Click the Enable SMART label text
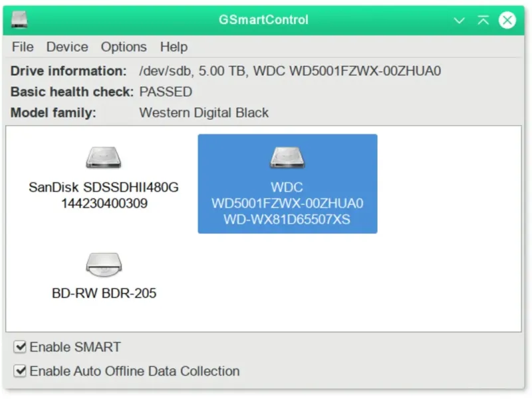 pos(75,346)
